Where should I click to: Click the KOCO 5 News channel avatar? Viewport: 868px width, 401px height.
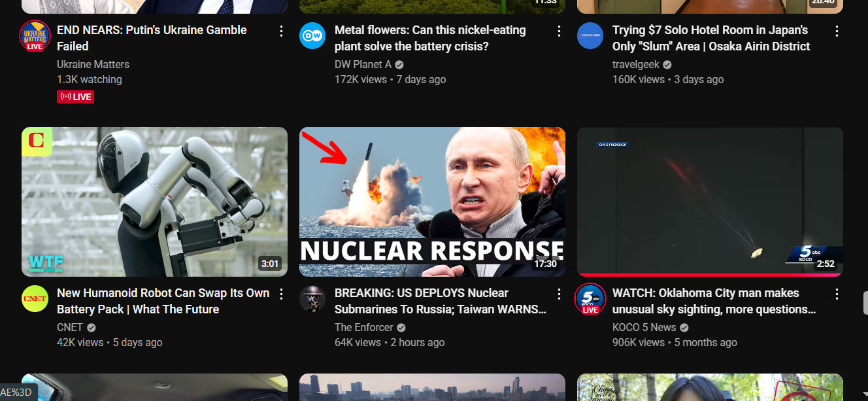pos(590,298)
